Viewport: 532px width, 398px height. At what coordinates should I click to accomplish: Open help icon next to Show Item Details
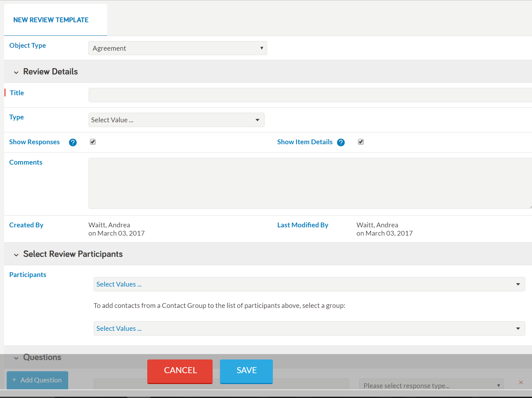click(341, 142)
